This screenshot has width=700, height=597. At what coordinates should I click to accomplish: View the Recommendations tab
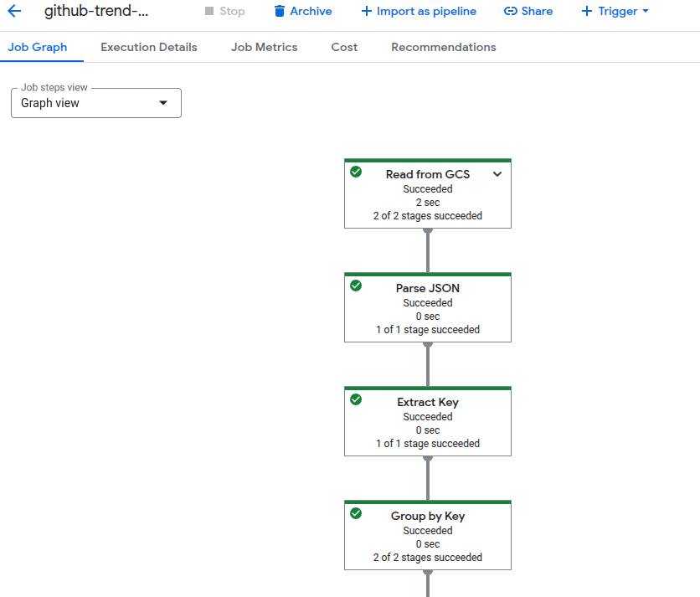coord(443,48)
